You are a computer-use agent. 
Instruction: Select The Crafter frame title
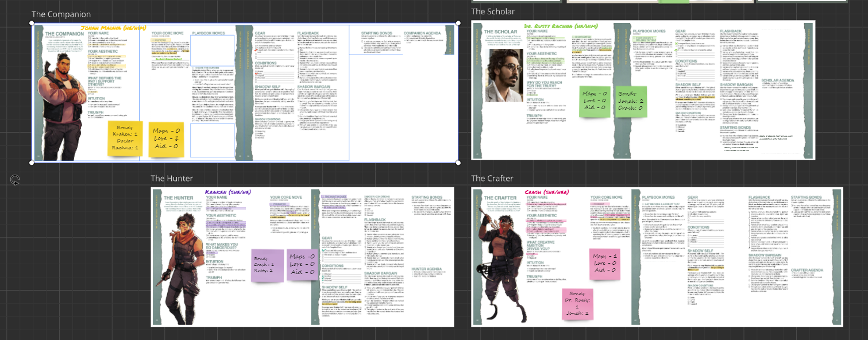(x=493, y=179)
